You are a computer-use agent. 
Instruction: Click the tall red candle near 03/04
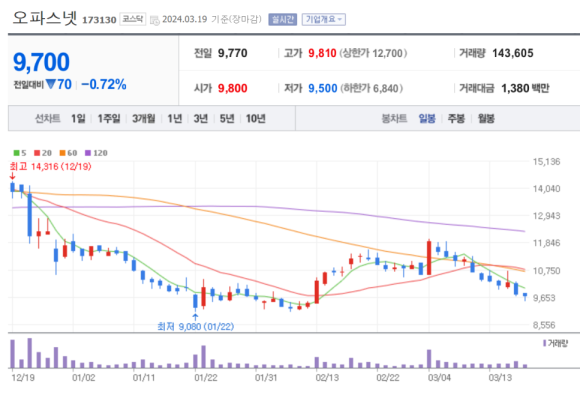coord(429,257)
